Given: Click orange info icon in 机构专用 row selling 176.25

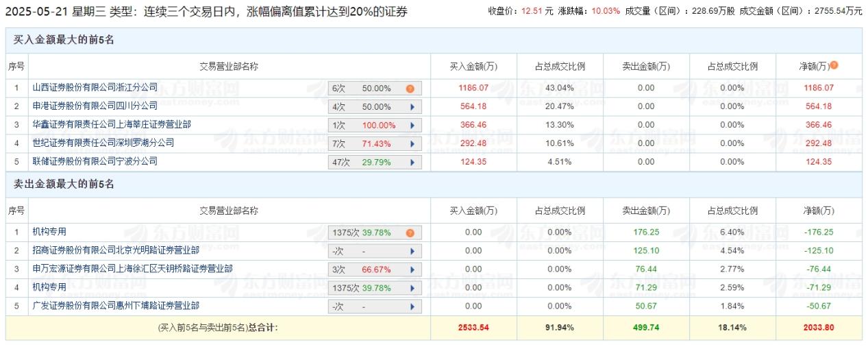Looking at the screenshot, I should [410, 232].
